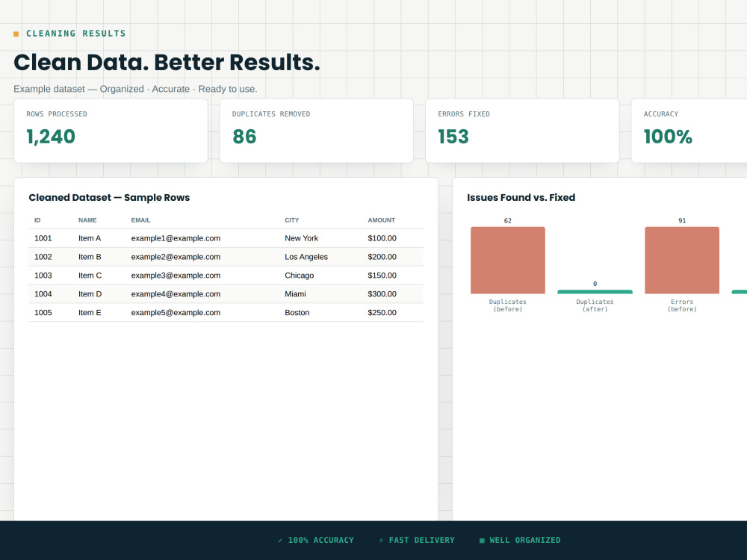Click the name cell Item C
747x560 pixels.
click(x=90, y=276)
